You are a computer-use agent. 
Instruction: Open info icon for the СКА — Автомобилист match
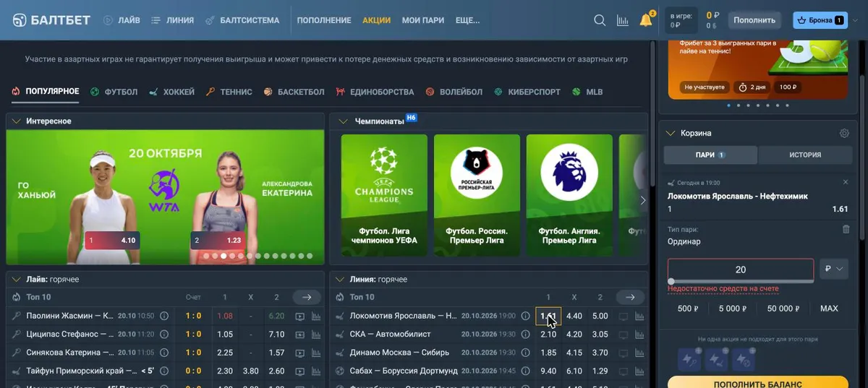tap(526, 335)
